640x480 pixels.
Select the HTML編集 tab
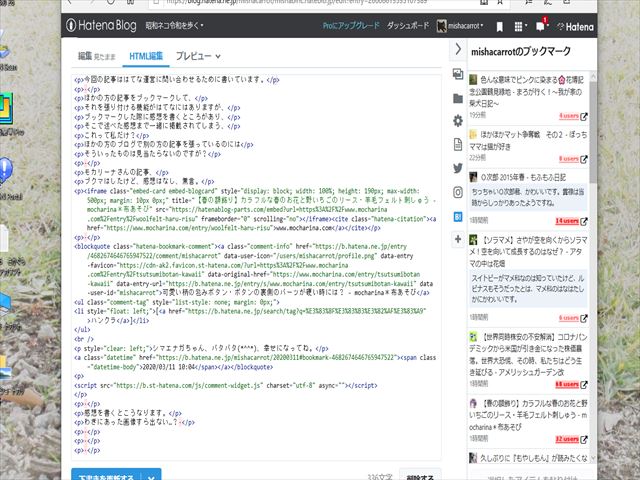coord(146,56)
